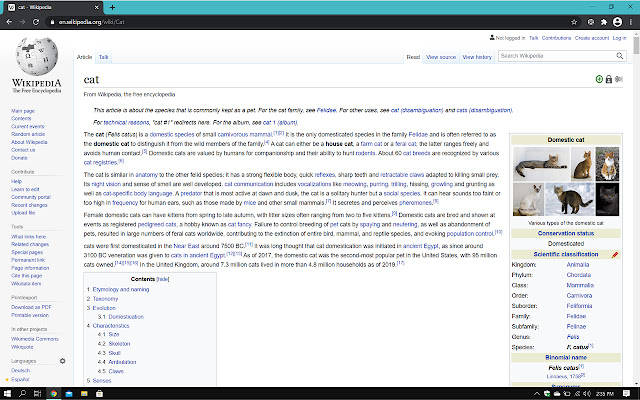Open the Languages settings gear icon
This screenshot has width=640, height=400.
(x=62, y=361)
